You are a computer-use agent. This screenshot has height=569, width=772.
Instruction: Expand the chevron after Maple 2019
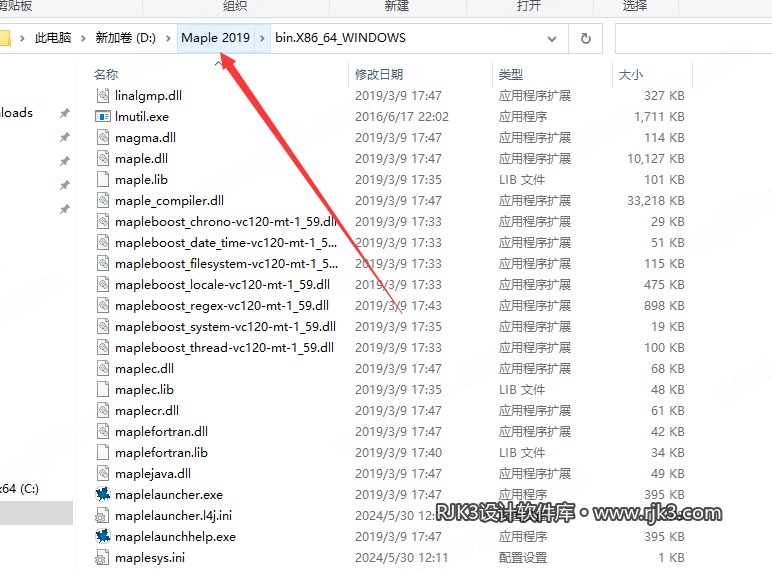point(262,38)
